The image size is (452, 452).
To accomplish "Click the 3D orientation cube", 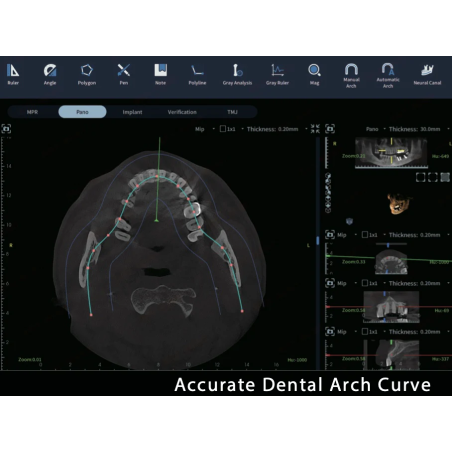I will pos(349,221).
